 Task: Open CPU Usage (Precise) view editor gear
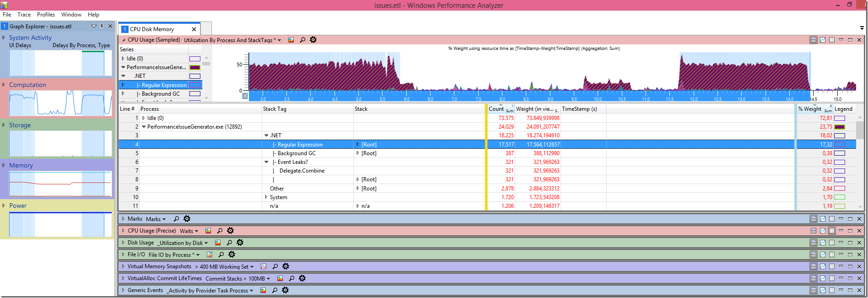(230, 231)
